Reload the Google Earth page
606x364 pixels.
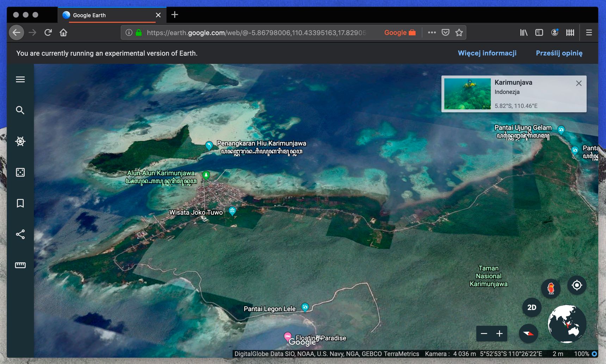click(48, 33)
